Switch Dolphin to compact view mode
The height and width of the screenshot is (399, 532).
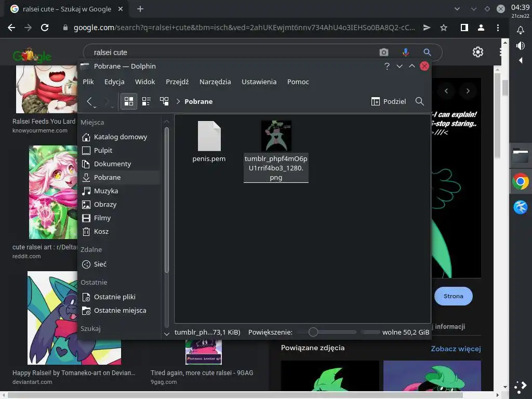(147, 101)
